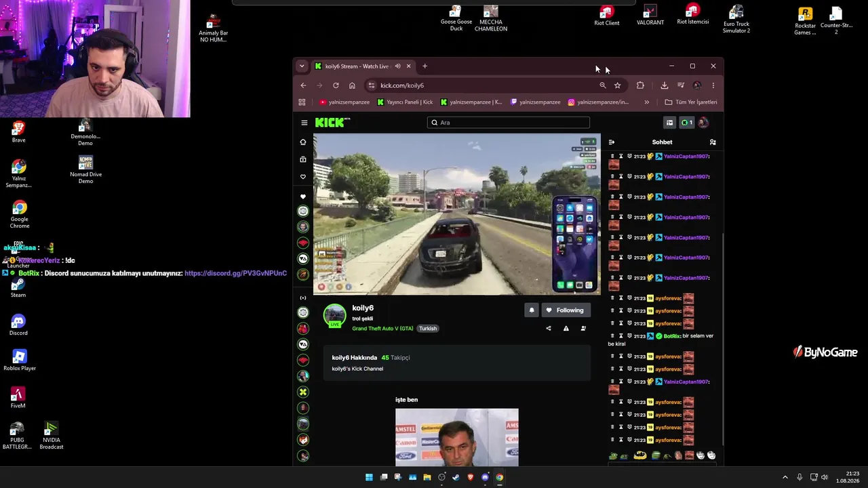Click the GTA stream video player
Image resolution: width=868 pixels, height=488 pixels.
[456, 214]
